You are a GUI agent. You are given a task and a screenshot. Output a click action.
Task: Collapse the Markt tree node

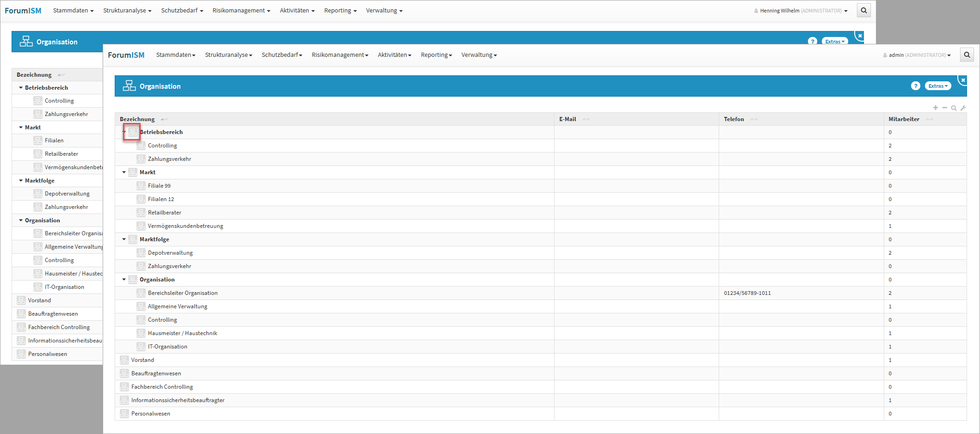pyautogui.click(x=124, y=172)
